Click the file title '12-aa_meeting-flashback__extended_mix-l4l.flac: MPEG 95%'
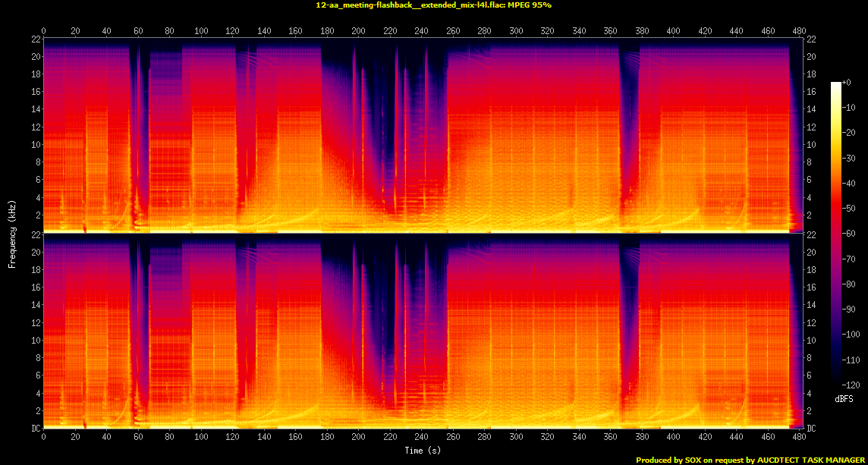The width and height of the screenshot is (868, 465). tap(434, 5)
